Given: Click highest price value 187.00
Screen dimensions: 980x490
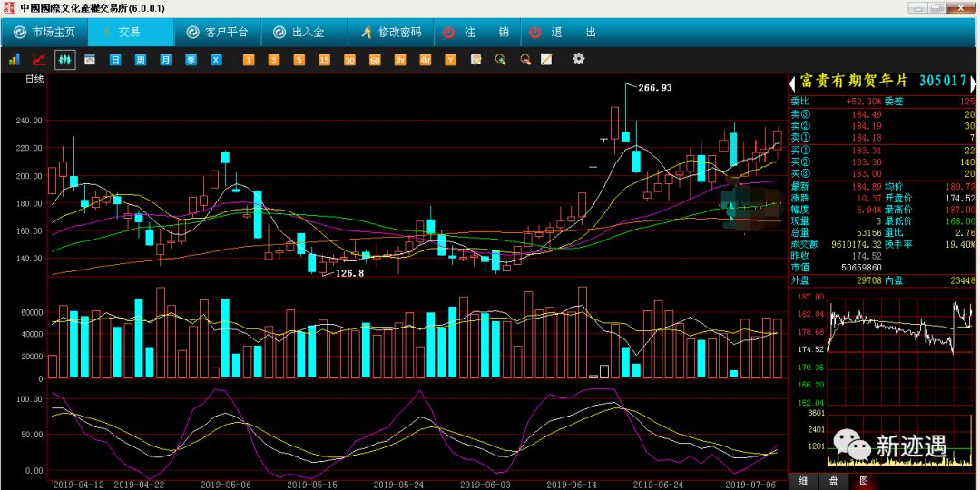Looking at the screenshot, I should [x=961, y=210].
